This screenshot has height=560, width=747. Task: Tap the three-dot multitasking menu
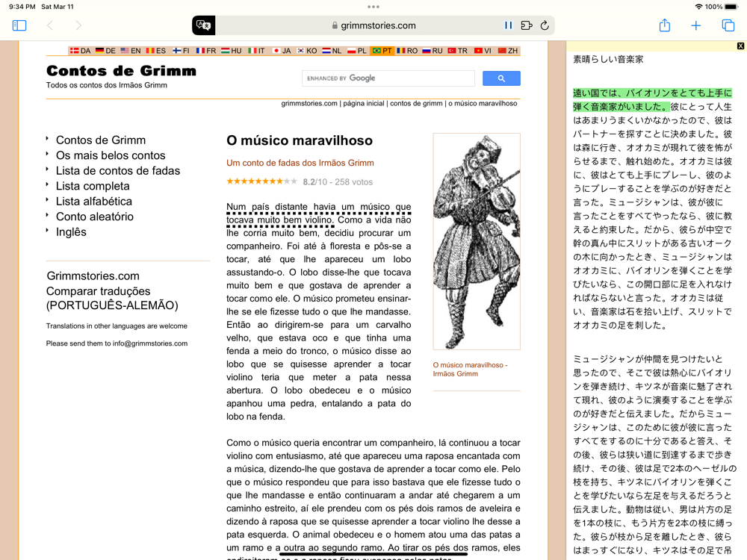373,7
